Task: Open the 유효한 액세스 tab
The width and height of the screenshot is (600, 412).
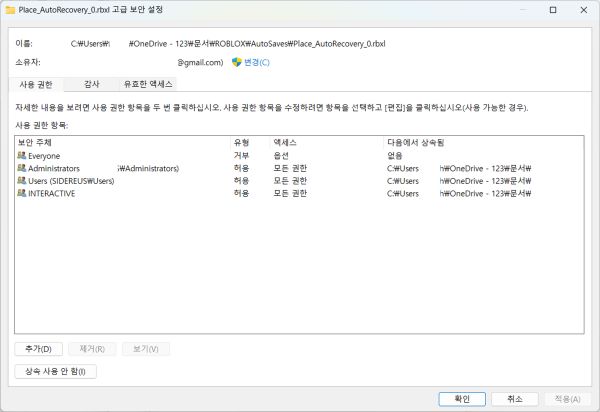Action: [148, 84]
